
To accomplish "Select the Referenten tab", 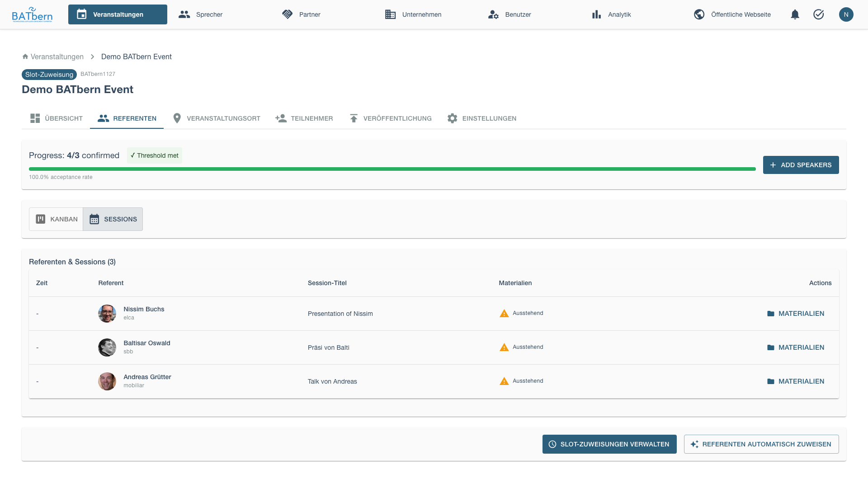I will 127,118.
